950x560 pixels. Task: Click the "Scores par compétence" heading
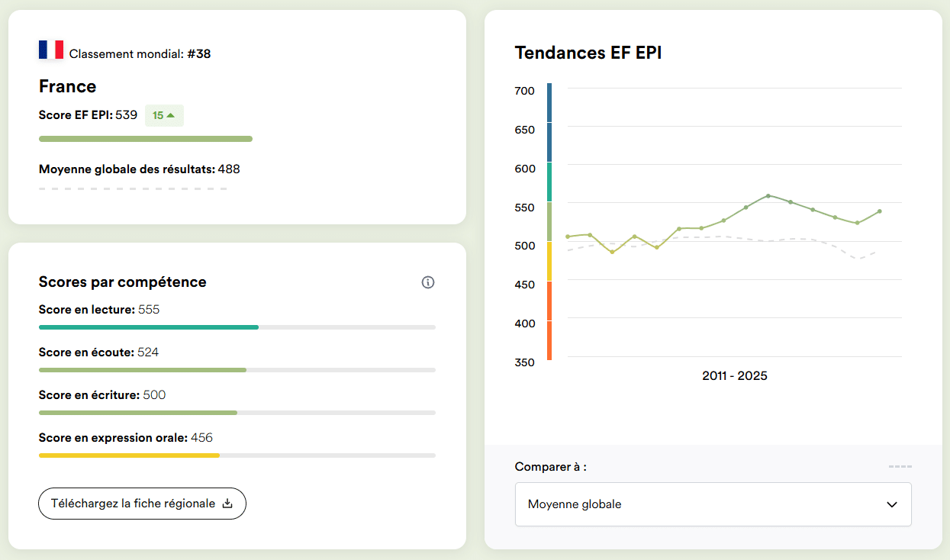tap(123, 282)
